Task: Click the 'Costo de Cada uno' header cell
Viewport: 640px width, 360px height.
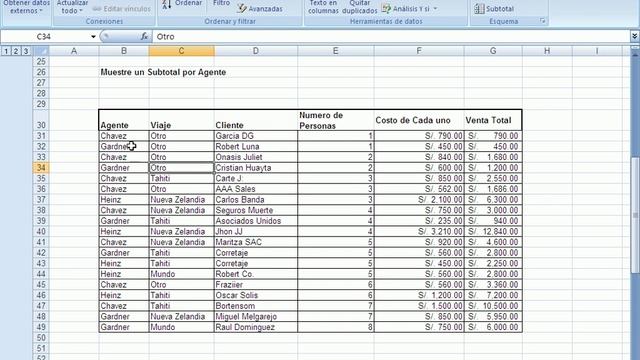Action: coord(419,120)
